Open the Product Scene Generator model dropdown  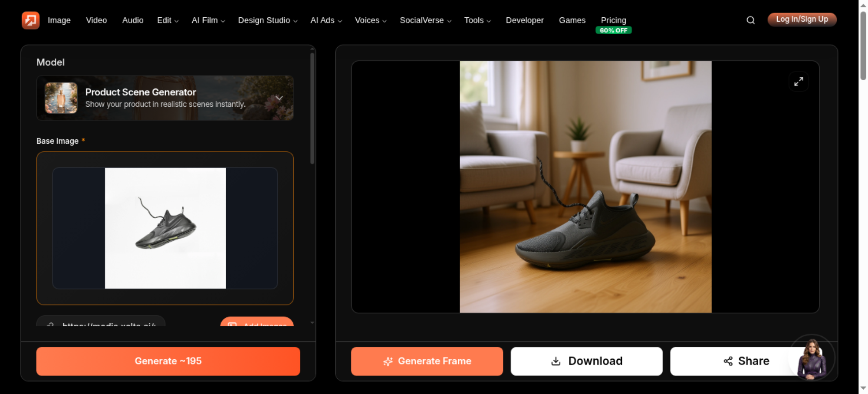tap(165, 98)
